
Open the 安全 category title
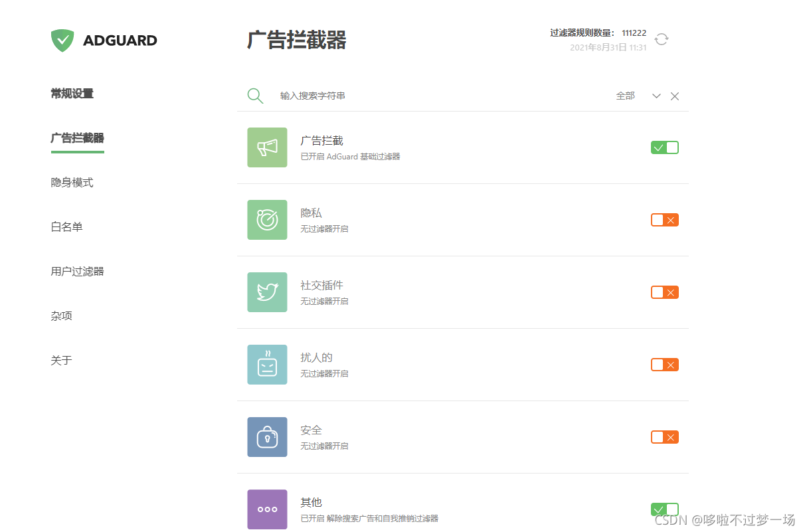[311, 430]
